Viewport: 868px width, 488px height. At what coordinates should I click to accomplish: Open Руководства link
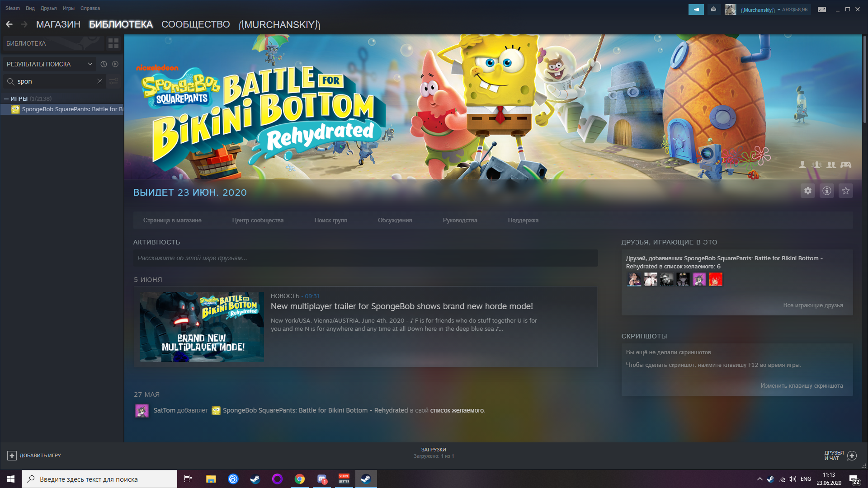460,221
